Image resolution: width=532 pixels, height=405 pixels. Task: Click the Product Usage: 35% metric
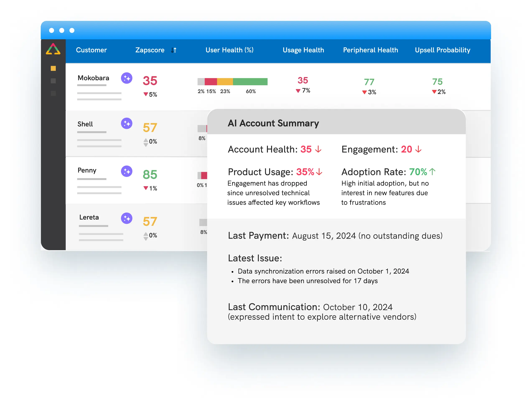[275, 172]
